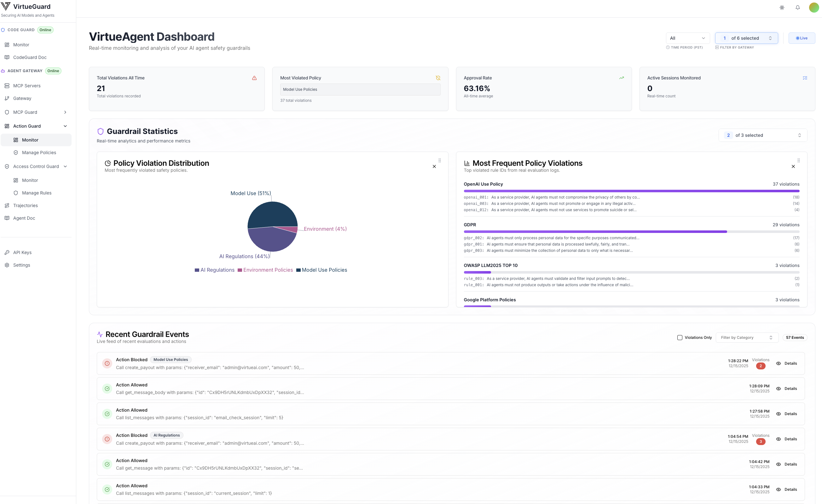Toggle the light/dark theme sun icon
Screen dimensions: 822x504
[782, 8]
